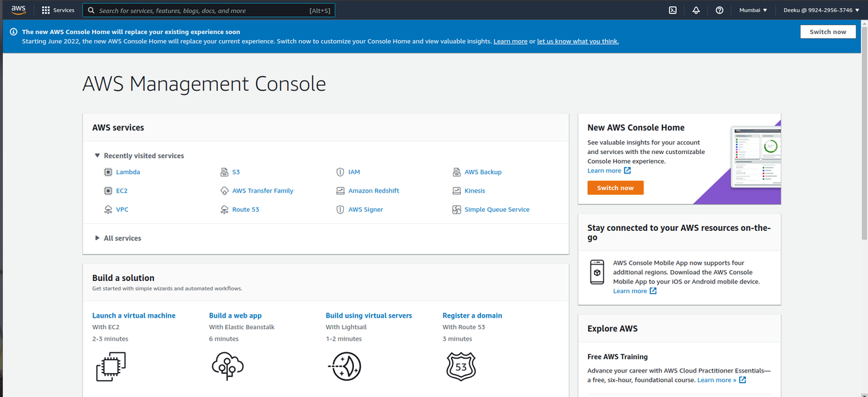Open the Deeku account dropdown

(x=822, y=10)
